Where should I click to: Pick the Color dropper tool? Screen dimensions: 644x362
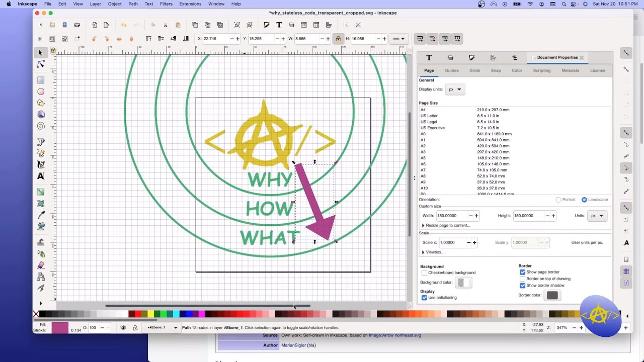(41, 215)
